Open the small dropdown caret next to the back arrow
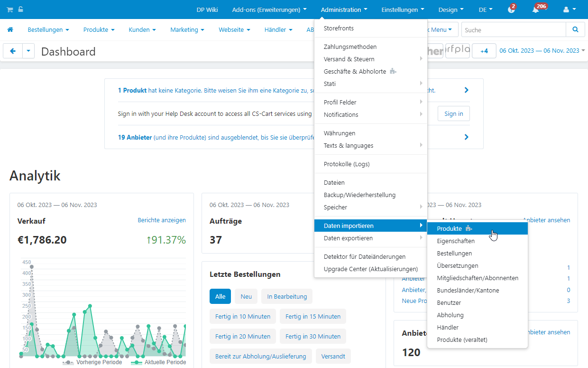 click(28, 51)
